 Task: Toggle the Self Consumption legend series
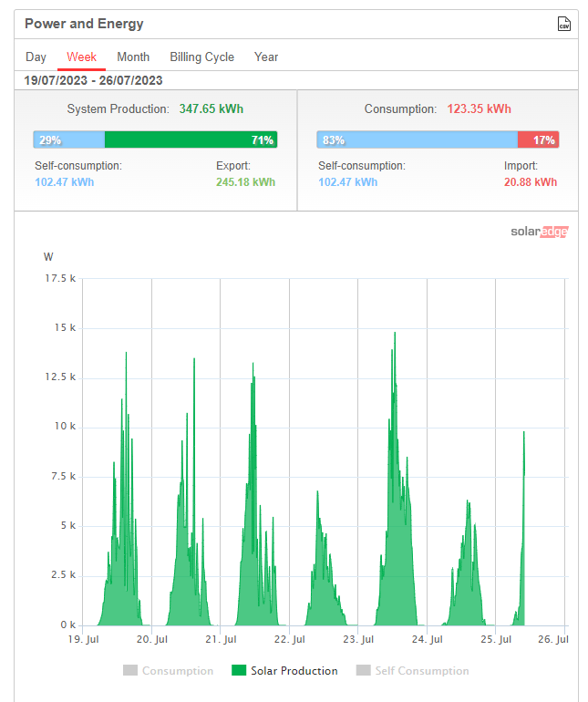[x=412, y=671]
